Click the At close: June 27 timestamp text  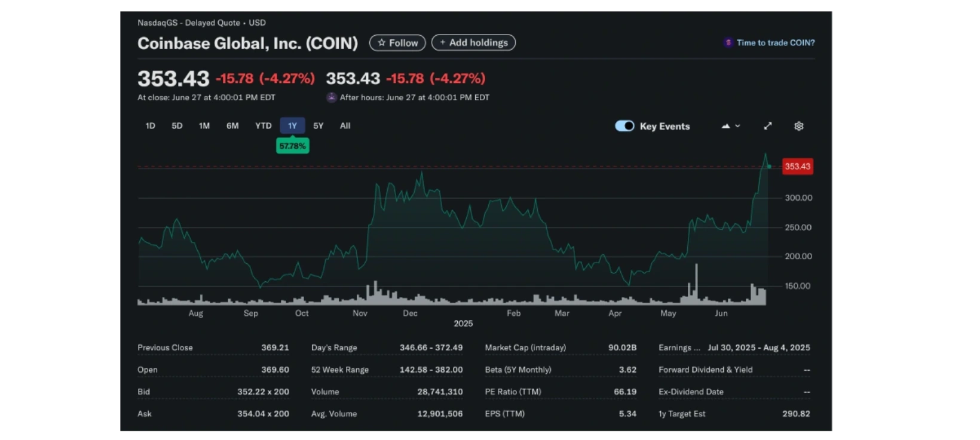coord(206,97)
